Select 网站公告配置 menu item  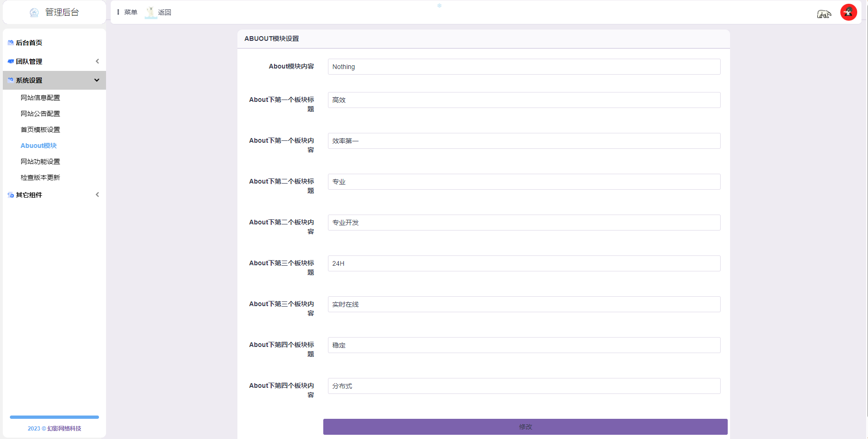[x=40, y=114]
